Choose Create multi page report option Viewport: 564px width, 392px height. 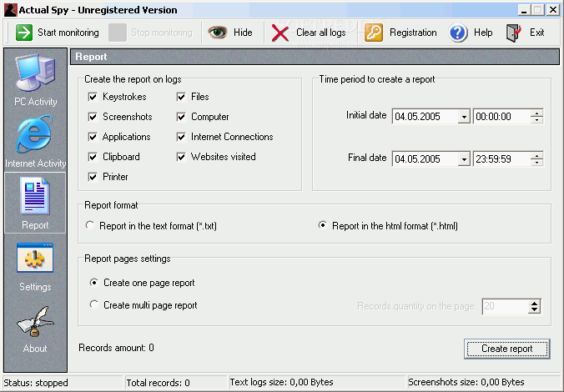[x=94, y=305]
